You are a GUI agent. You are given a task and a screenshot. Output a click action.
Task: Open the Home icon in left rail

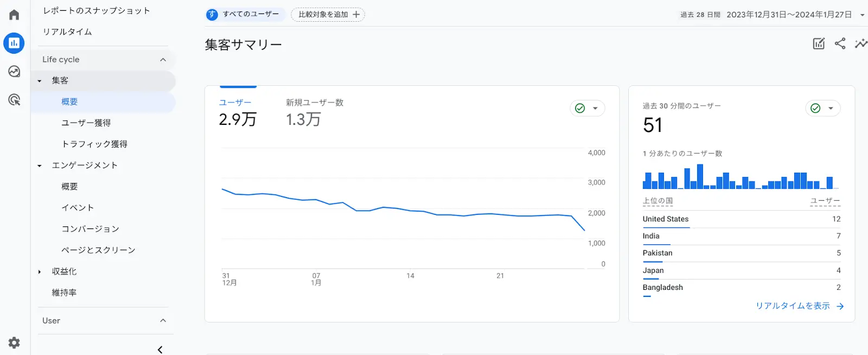point(14,15)
